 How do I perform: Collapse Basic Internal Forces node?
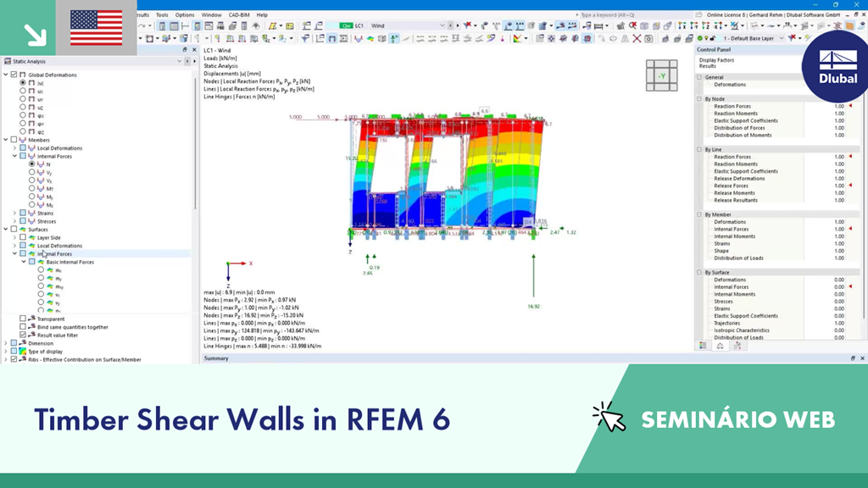tap(23, 262)
